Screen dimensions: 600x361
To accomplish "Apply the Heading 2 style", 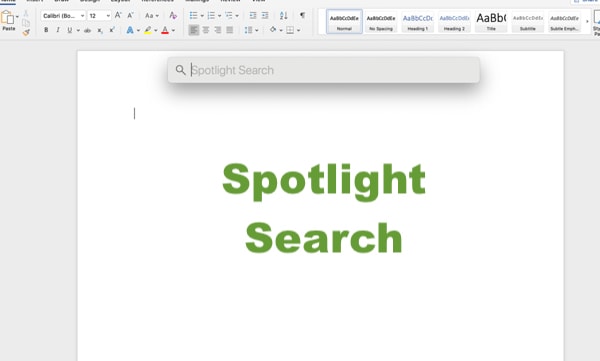I will (x=454, y=21).
